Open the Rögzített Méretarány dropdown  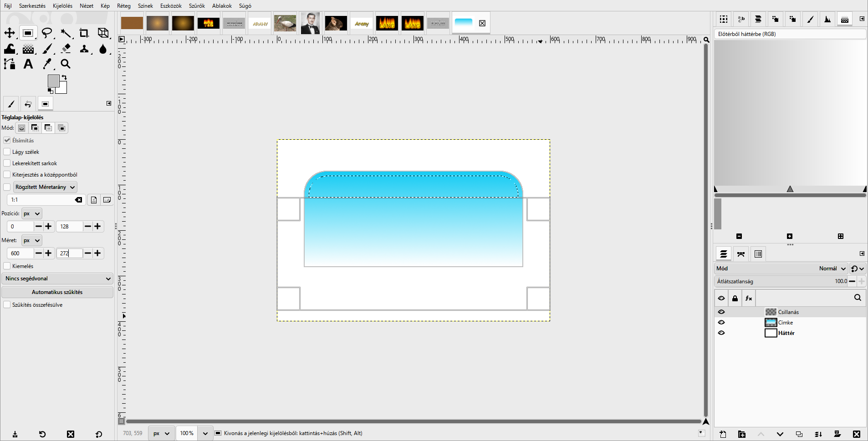click(x=45, y=187)
